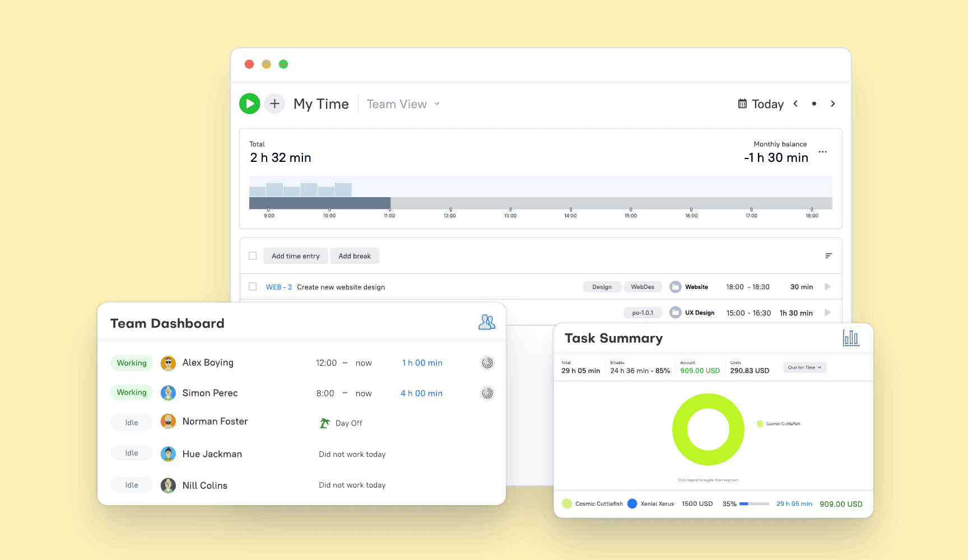968x560 pixels.
Task: Click the green donut chart segment
Action: pos(708,399)
